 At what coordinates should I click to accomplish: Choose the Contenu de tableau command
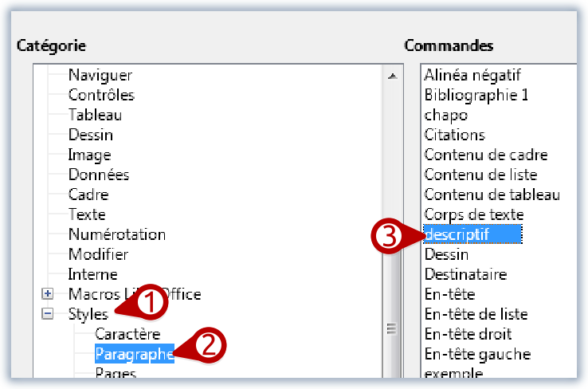pyautogui.click(x=492, y=194)
